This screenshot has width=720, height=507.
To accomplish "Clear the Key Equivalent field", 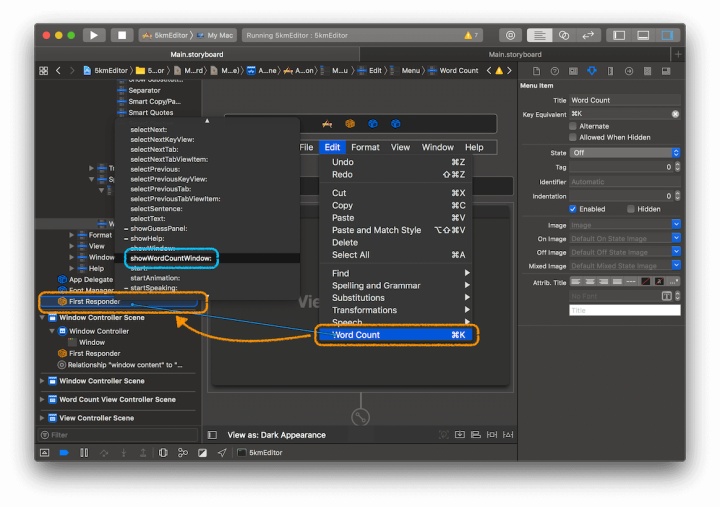I will click(x=675, y=114).
